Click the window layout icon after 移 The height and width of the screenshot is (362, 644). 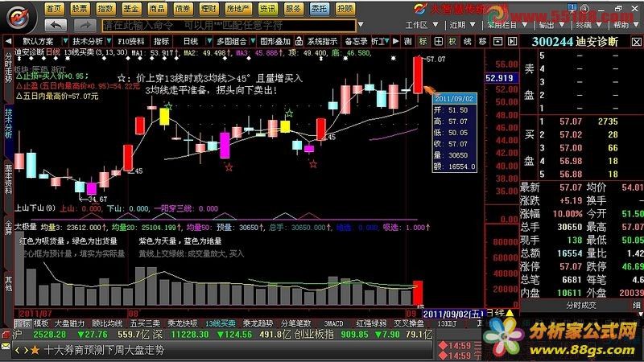tap(497, 42)
